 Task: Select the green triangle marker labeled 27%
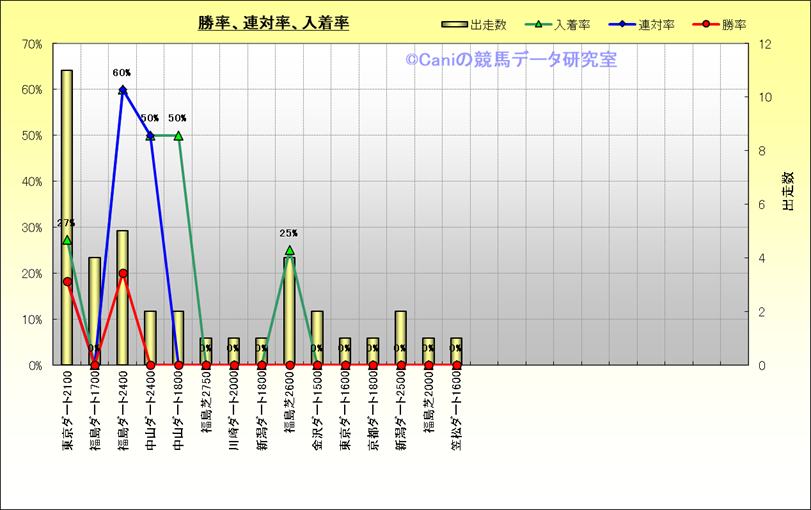[67, 240]
